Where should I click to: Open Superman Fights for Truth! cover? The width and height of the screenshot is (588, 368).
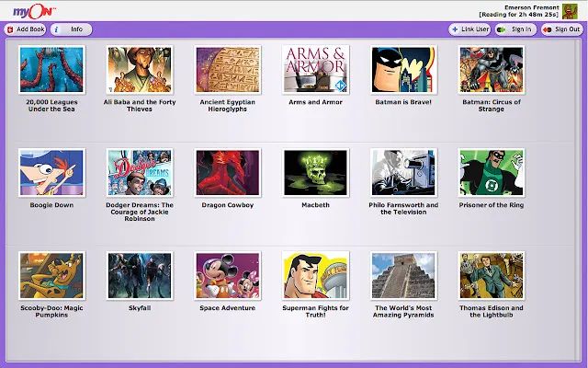point(315,276)
